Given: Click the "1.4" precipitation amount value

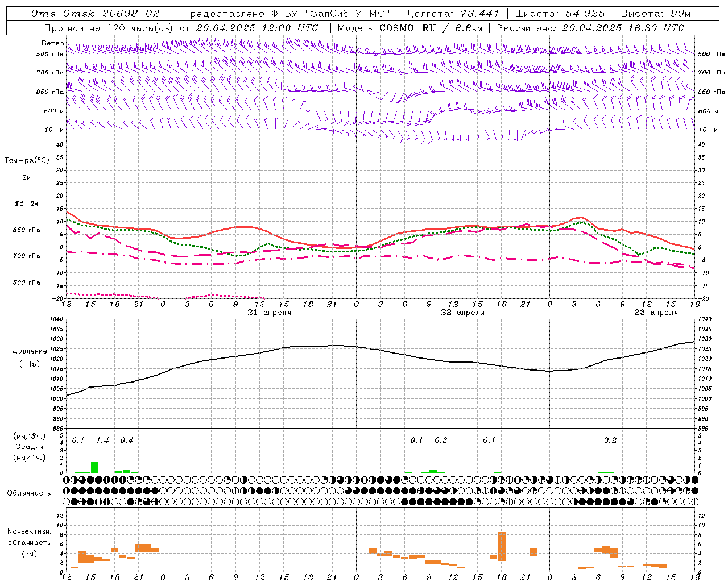Looking at the screenshot, I should [102, 440].
